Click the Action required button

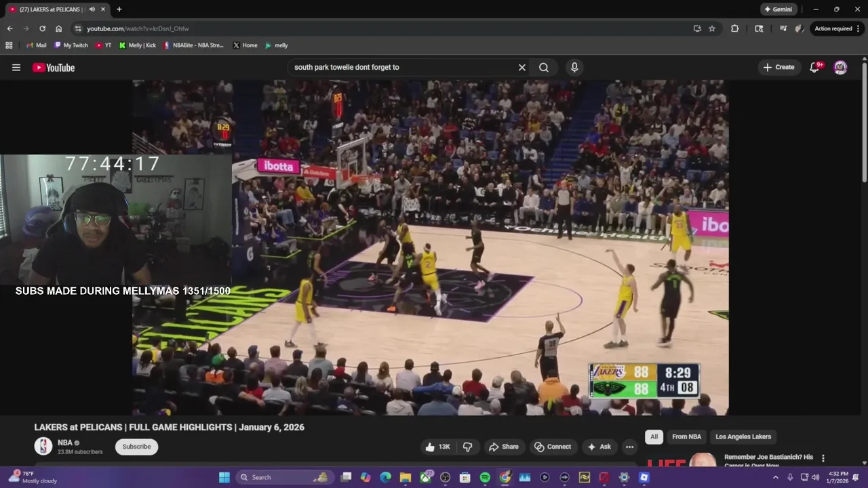coord(838,28)
